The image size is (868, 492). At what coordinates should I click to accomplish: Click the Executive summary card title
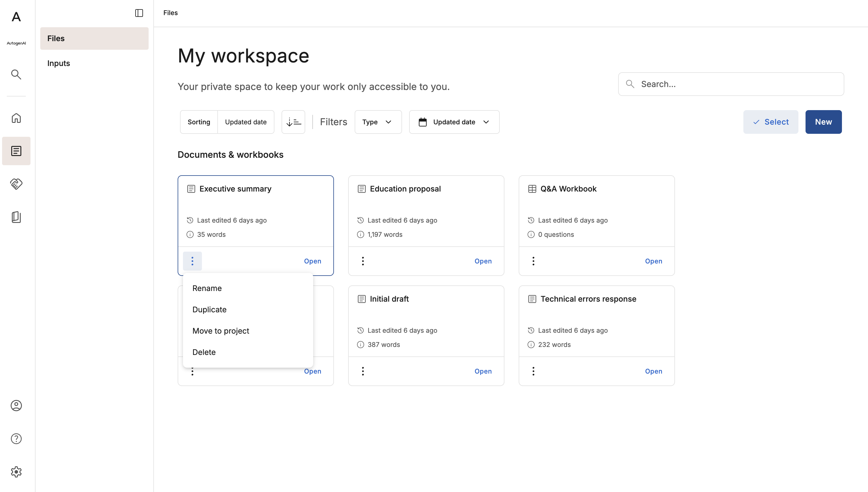235,189
